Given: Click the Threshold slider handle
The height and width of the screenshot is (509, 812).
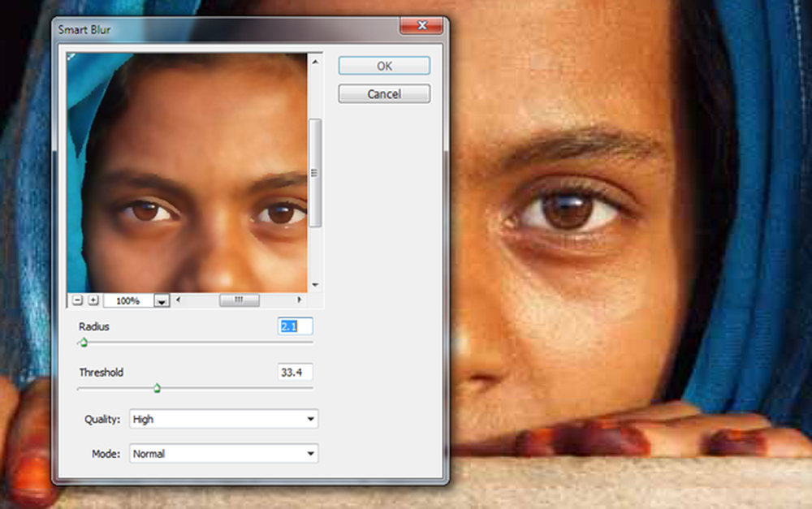Looking at the screenshot, I should pyautogui.click(x=157, y=388).
